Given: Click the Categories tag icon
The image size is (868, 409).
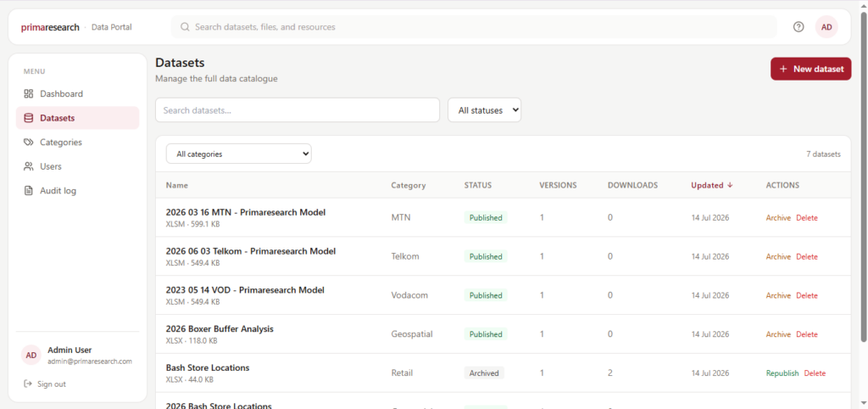Looking at the screenshot, I should coord(29,143).
